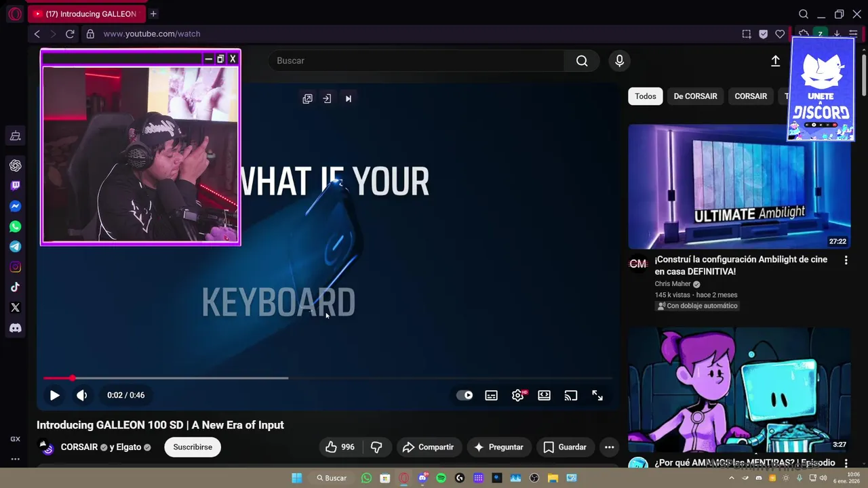The height and width of the screenshot is (488, 868).
Task: Go back to previous page
Action: coord(37,34)
